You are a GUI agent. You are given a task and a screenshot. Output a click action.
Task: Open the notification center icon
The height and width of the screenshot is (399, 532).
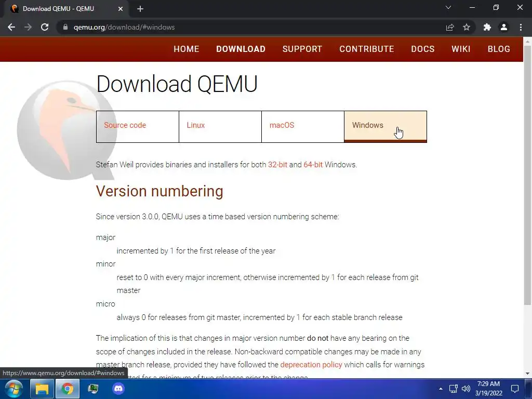515,389
